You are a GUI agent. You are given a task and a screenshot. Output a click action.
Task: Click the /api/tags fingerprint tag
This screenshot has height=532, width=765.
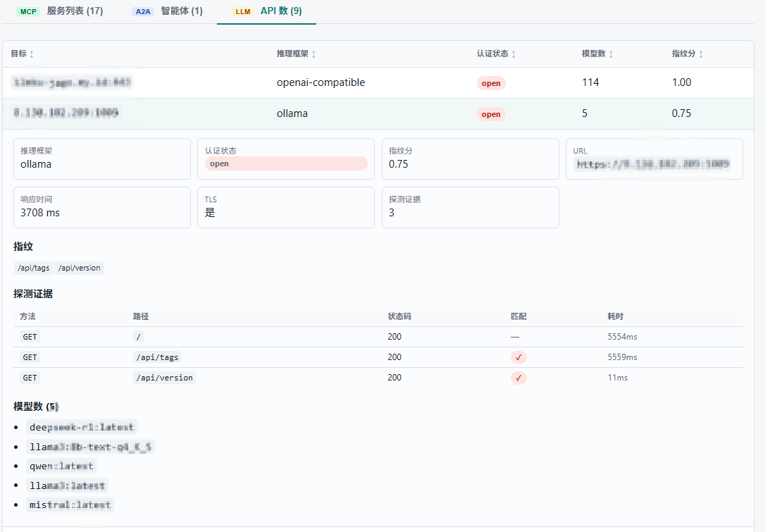pos(34,268)
